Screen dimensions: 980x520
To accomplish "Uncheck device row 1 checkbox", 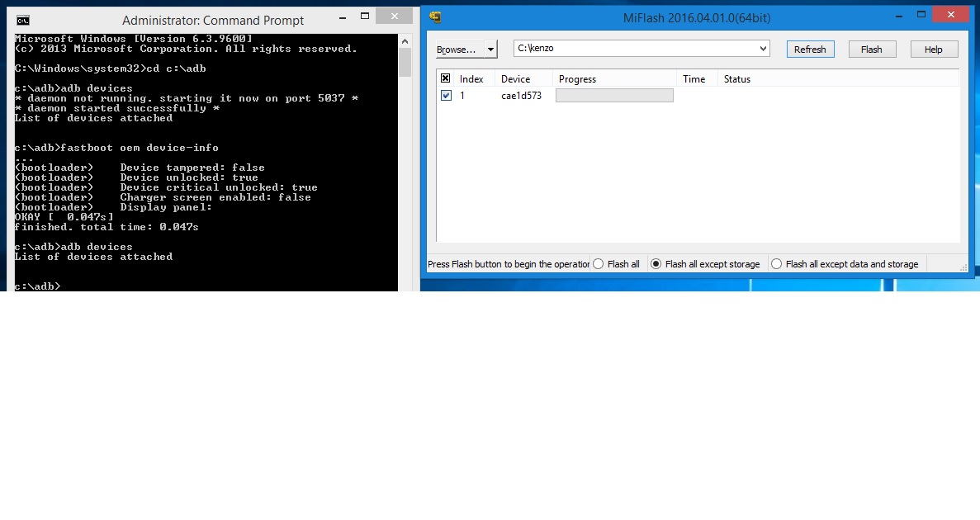I will click(446, 96).
